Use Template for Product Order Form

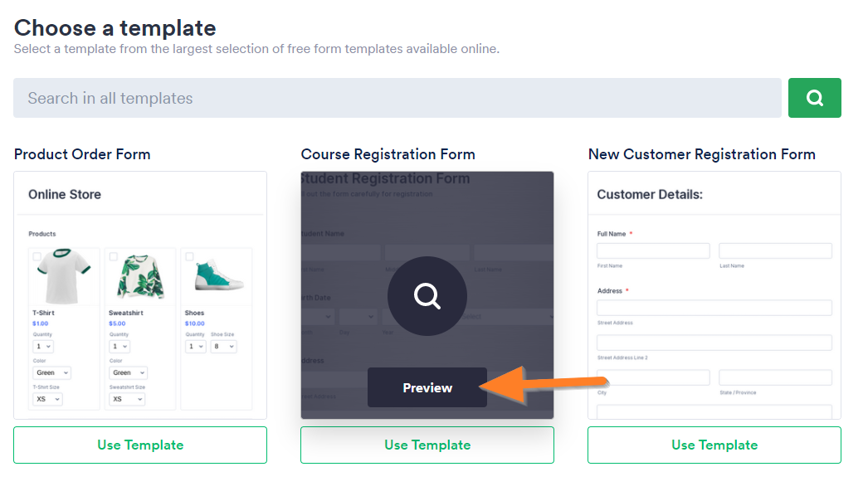click(140, 445)
